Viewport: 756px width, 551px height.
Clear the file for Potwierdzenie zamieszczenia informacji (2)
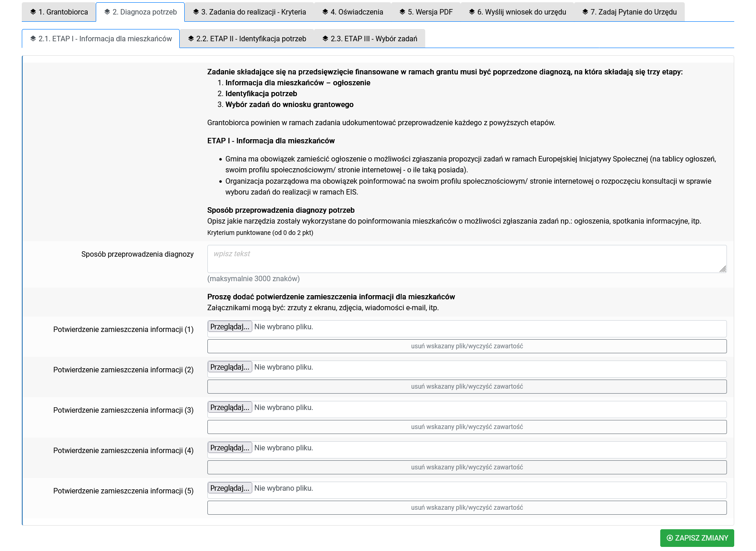(467, 387)
